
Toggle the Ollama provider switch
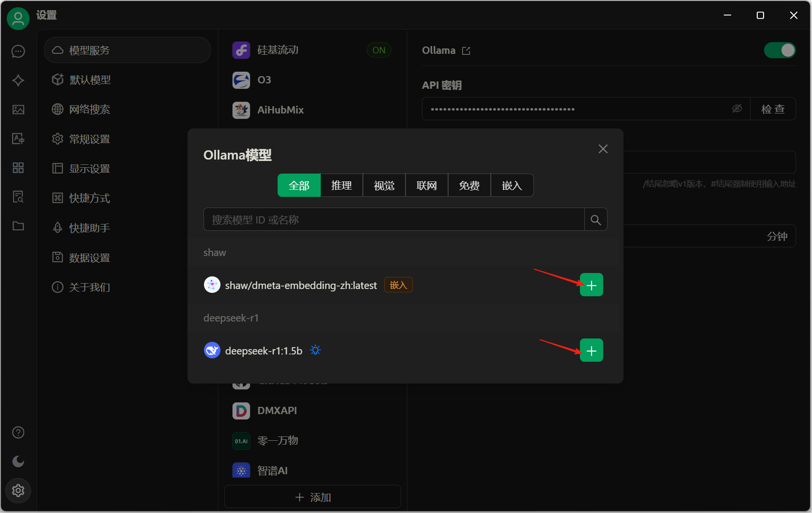tap(780, 50)
